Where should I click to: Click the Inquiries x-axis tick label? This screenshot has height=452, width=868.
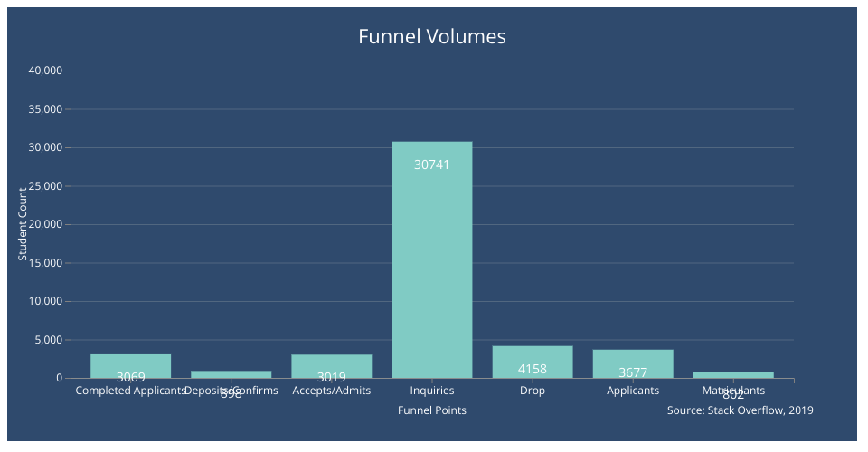[x=431, y=391]
